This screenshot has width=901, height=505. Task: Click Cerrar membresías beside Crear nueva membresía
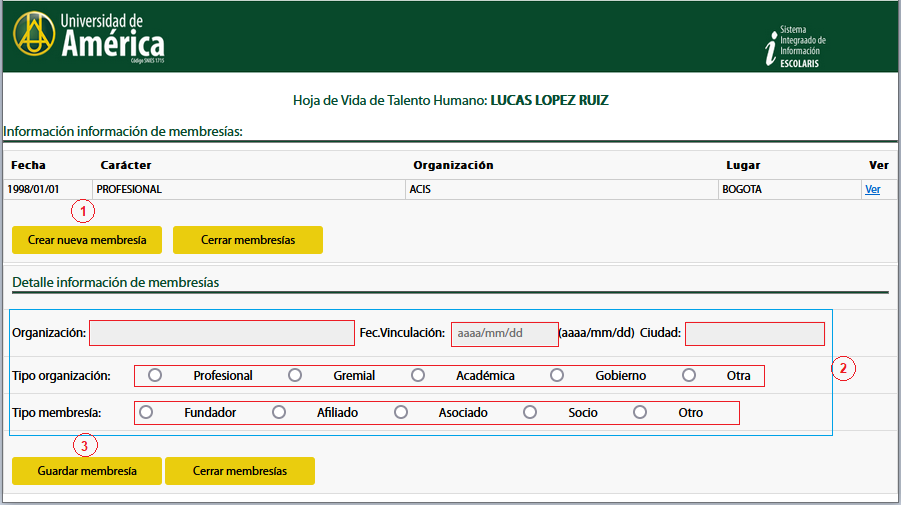tap(248, 240)
